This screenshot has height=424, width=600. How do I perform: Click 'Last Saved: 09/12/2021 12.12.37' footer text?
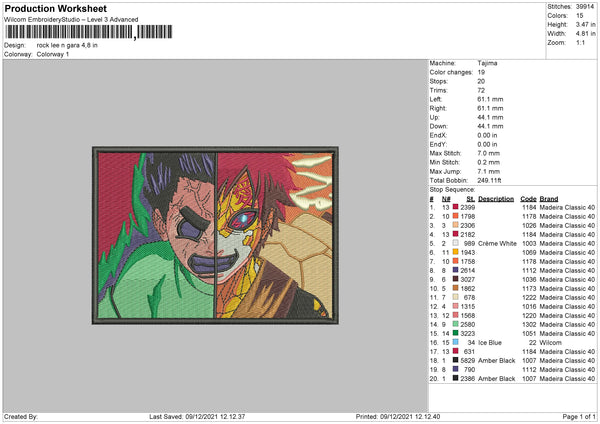click(197, 416)
